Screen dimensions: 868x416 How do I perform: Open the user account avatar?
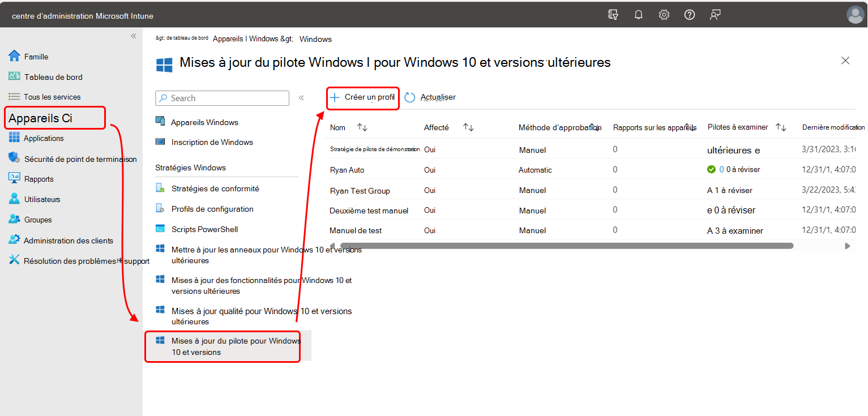point(855,15)
